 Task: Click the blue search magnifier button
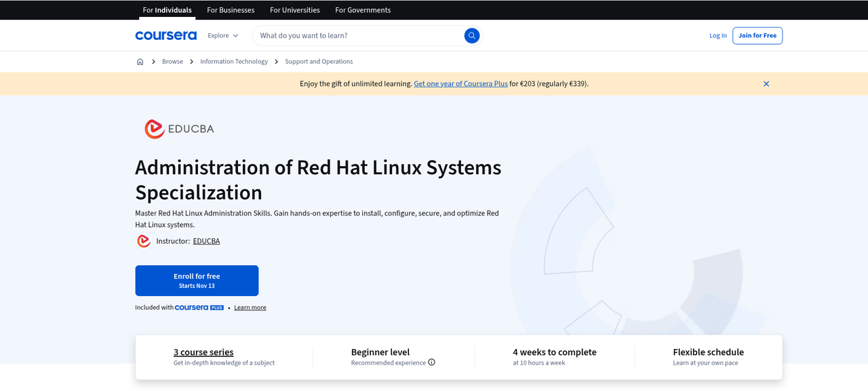472,35
